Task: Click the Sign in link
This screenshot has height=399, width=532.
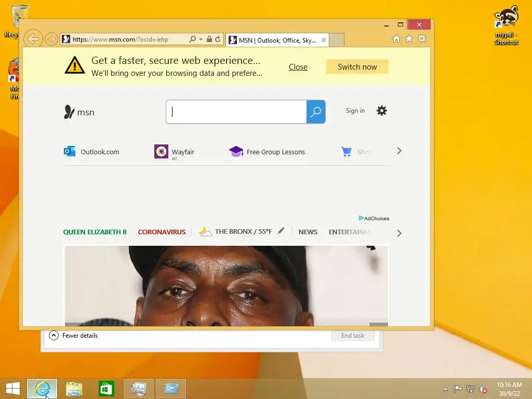Action: tap(355, 111)
